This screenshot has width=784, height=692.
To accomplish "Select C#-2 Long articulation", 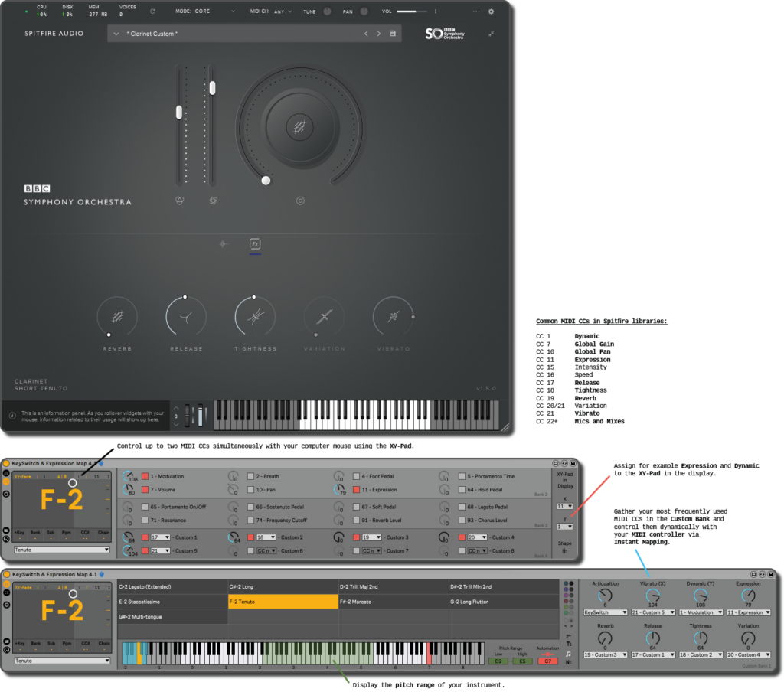I will [283, 586].
